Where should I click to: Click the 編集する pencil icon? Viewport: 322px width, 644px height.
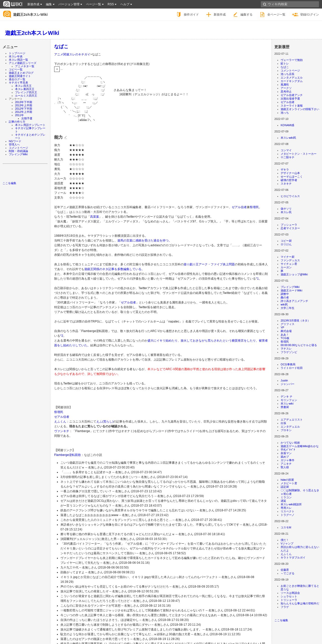point(235,15)
